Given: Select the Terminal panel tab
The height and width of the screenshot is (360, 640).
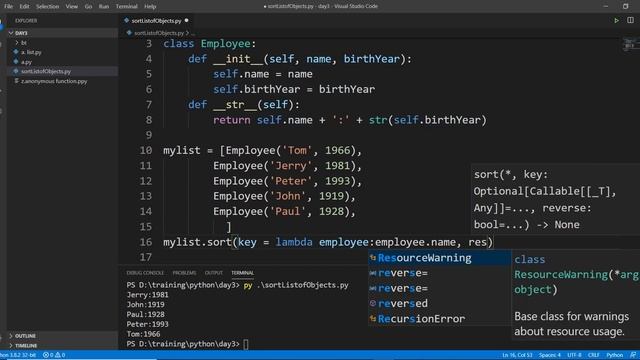Looking at the screenshot, I should point(242,273).
